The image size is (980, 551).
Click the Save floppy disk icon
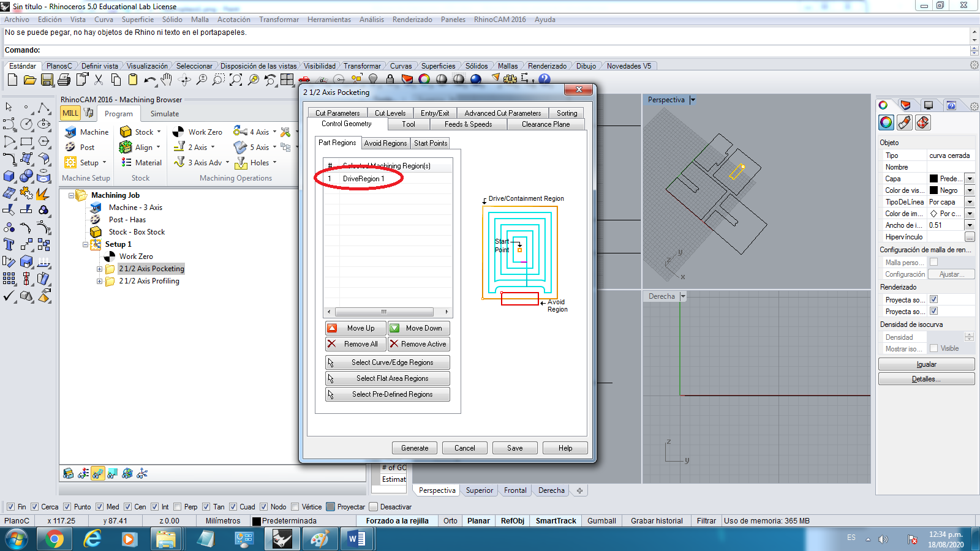[x=47, y=80]
